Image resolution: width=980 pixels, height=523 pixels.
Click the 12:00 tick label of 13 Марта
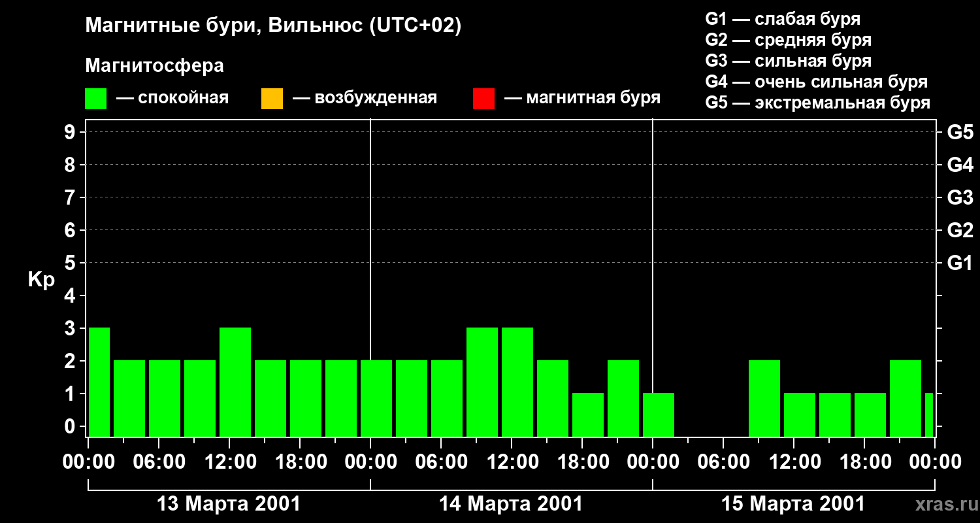click(x=229, y=462)
